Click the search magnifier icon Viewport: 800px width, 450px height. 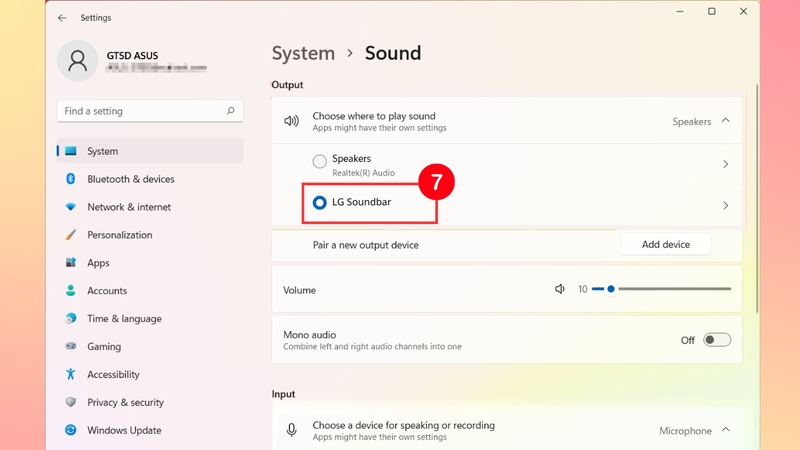coord(231,111)
